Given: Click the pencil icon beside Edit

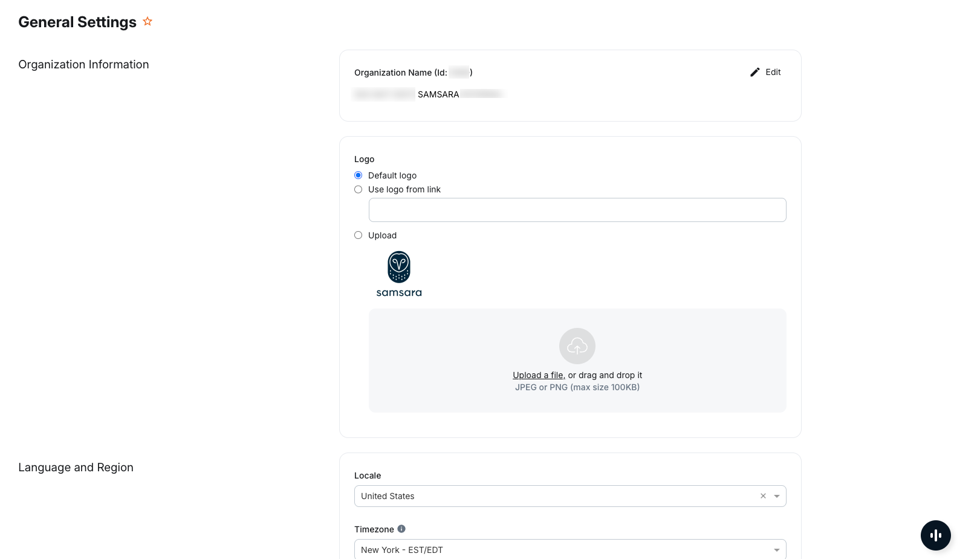Looking at the screenshot, I should pos(754,73).
